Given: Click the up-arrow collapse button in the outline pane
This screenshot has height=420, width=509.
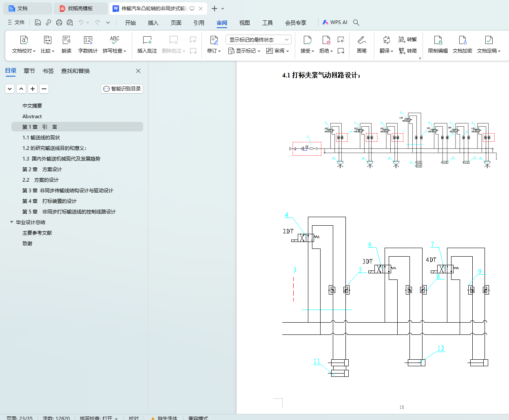Looking at the screenshot, I should click(x=22, y=88).
